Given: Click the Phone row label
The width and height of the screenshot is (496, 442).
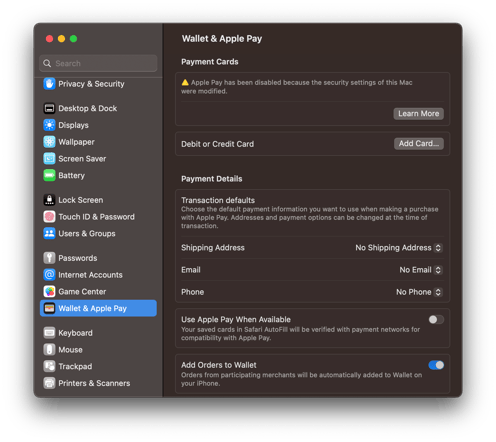Looking at the screenshot, I should point(192,292).
